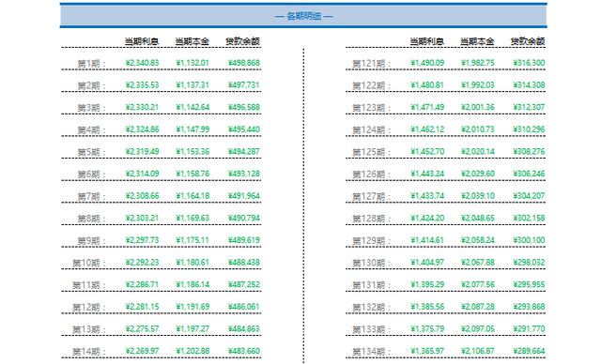Click loan balance ¥496,588
Viewport: 601px width, 364px height.
pyautogui.click(x=244, y=107)
